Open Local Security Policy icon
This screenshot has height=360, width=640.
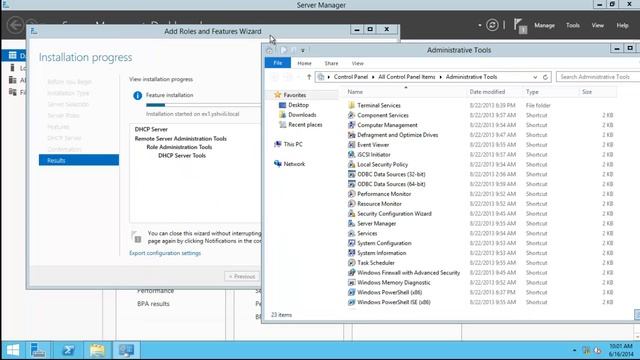tap(351, 164)
